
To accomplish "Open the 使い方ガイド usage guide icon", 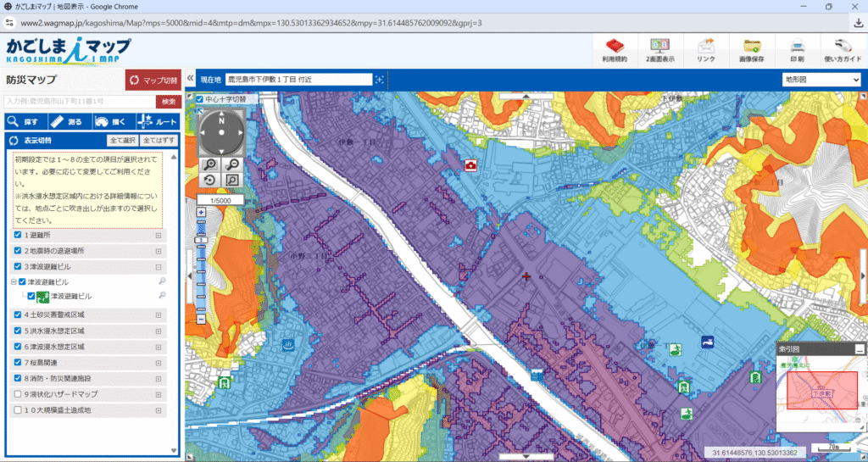I will (842, 49).
